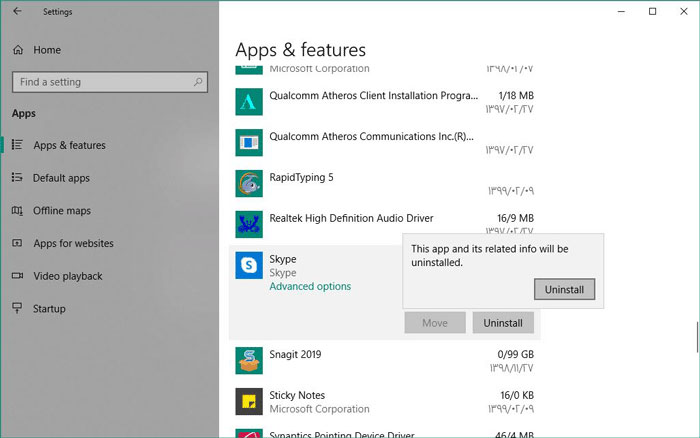Click the Apps for websites icon
This screenshot has height=438, width=700.
point(17,243)
